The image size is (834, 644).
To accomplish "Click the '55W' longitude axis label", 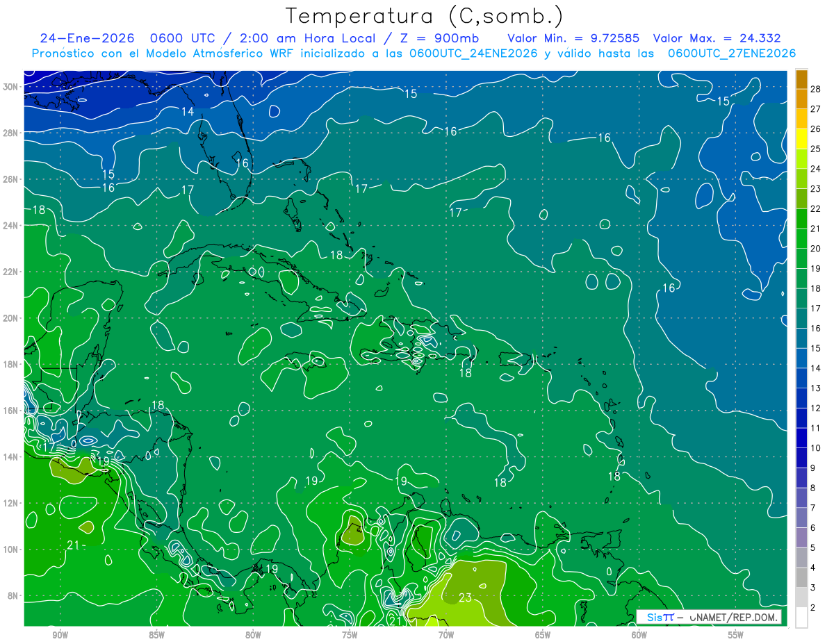I will click(736, 635).
